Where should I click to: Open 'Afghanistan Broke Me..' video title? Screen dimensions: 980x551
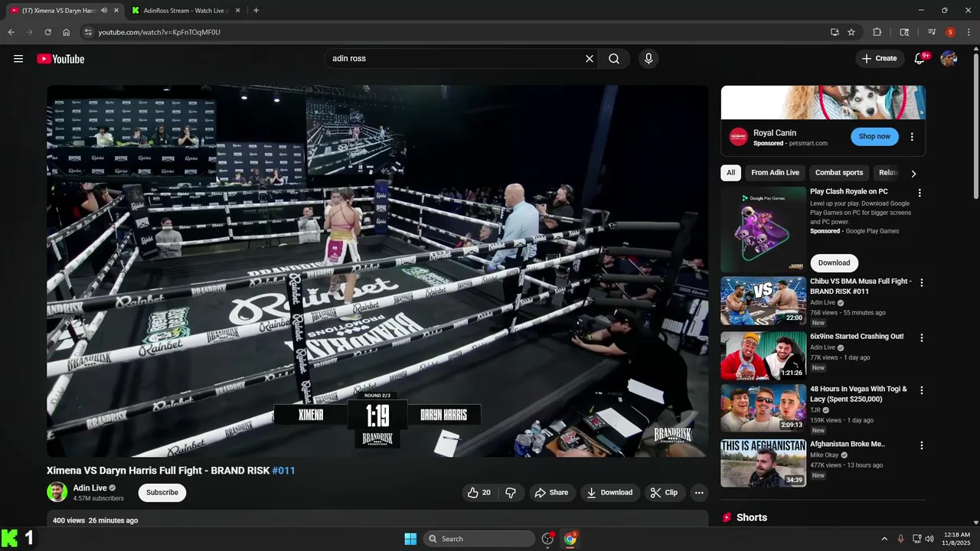click(848, 444)
